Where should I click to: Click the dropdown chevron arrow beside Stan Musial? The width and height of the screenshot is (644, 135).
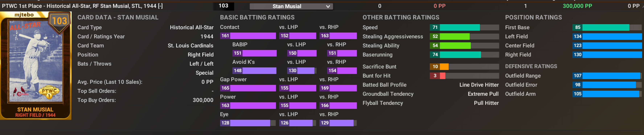pos(328,7)
